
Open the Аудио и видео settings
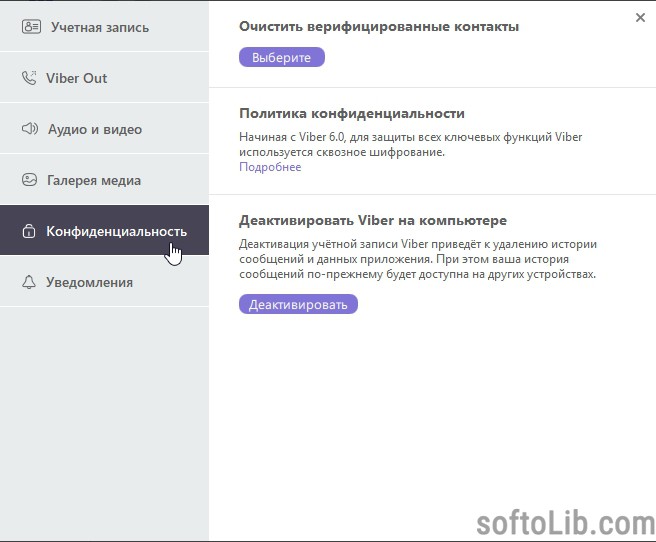tap(104, 129)
